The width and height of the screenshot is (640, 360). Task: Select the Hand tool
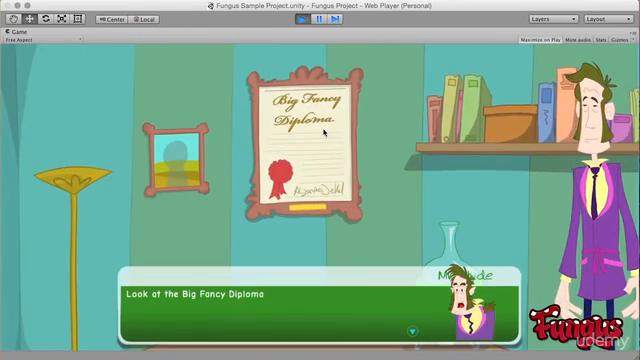tap(13, 19)
